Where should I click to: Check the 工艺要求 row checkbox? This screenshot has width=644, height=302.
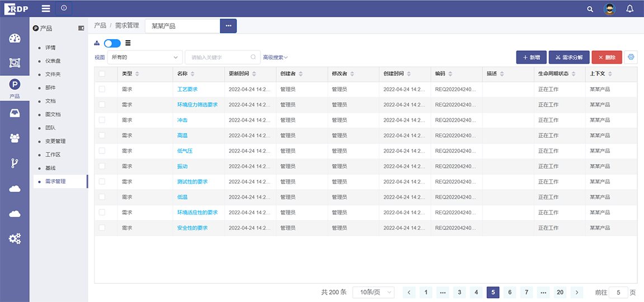pos(102,89)
